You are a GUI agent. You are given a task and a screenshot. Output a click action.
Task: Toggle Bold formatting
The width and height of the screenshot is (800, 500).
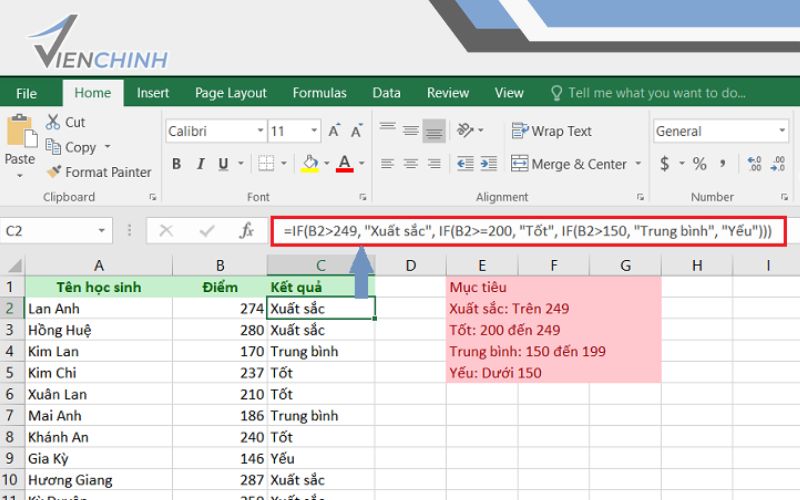[x=177, y=164]
